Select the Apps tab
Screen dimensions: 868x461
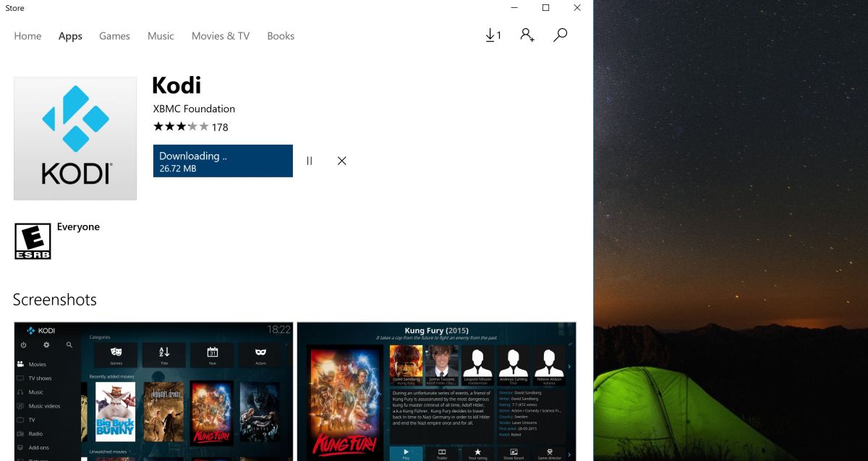[x=70, y=36]
